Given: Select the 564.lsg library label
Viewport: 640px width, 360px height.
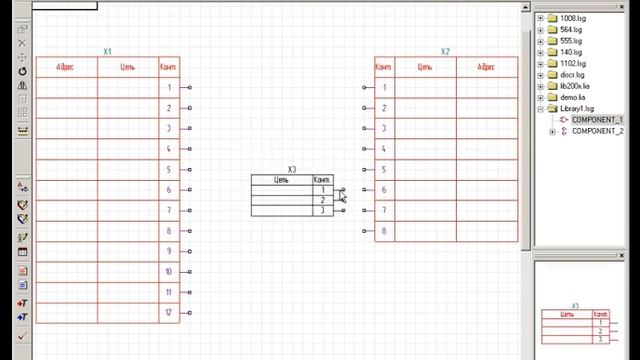Looking at the screenshot, I should pyautogui.click(x=571, y=30).
